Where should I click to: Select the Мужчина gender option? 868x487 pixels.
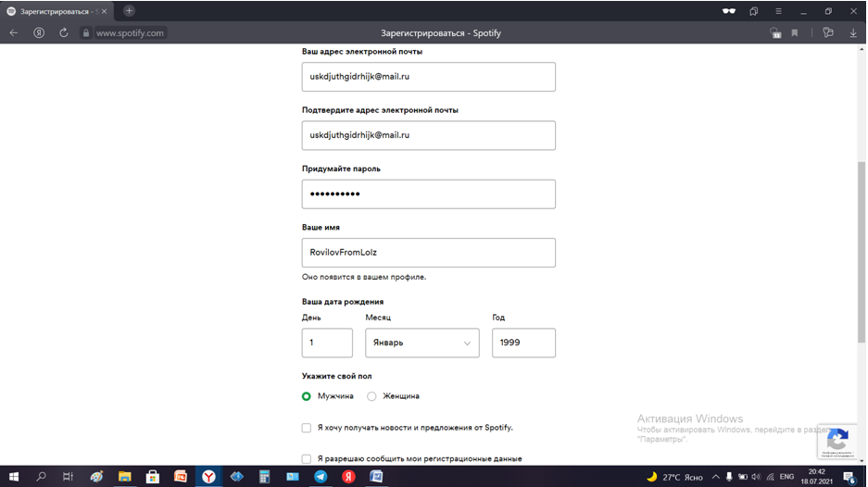pos(307,396)
